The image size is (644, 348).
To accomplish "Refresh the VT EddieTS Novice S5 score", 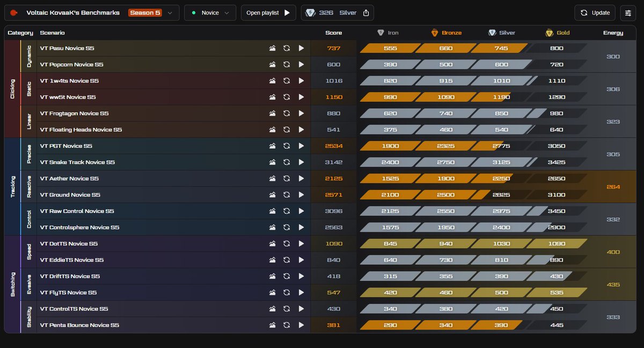I will point(287,260).
